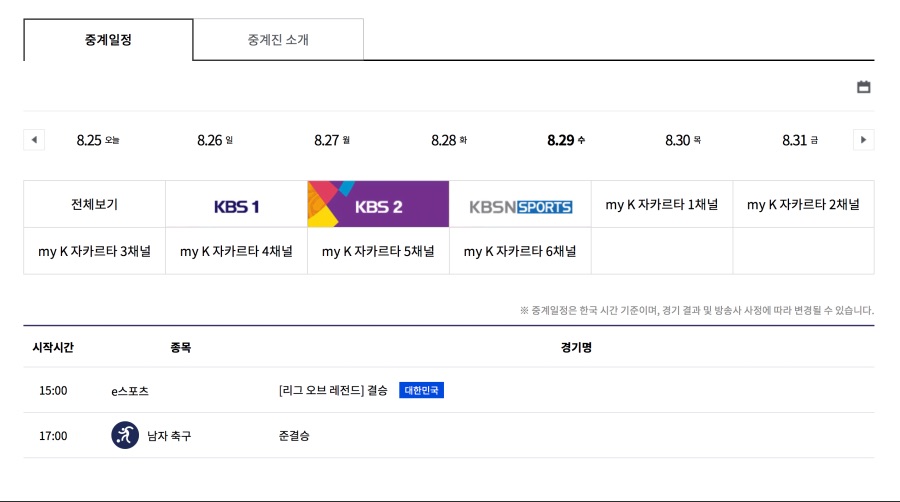Select date 8.26 일
This screenshot has width=900, height=502.
pyautogui.click(x=215, y=140)
